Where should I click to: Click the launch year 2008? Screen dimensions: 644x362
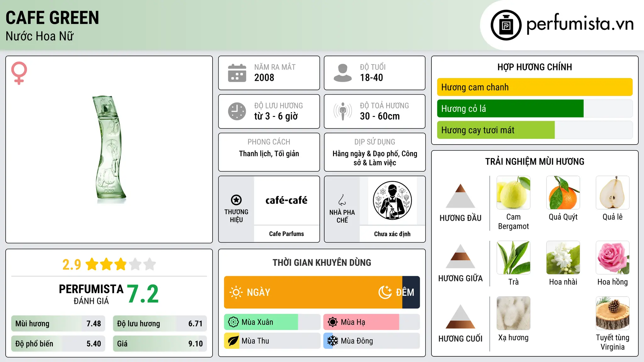coord(264,78)
